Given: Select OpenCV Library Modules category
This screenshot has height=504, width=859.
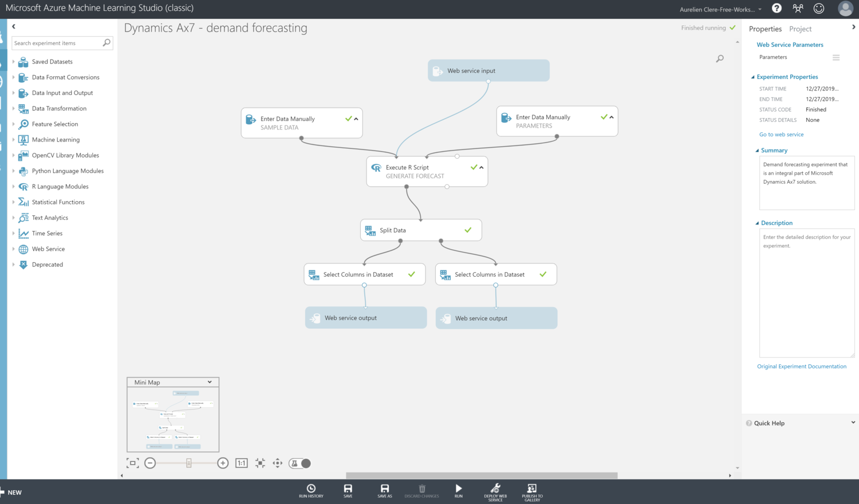Looking at the screenshot, I should 65,155.
